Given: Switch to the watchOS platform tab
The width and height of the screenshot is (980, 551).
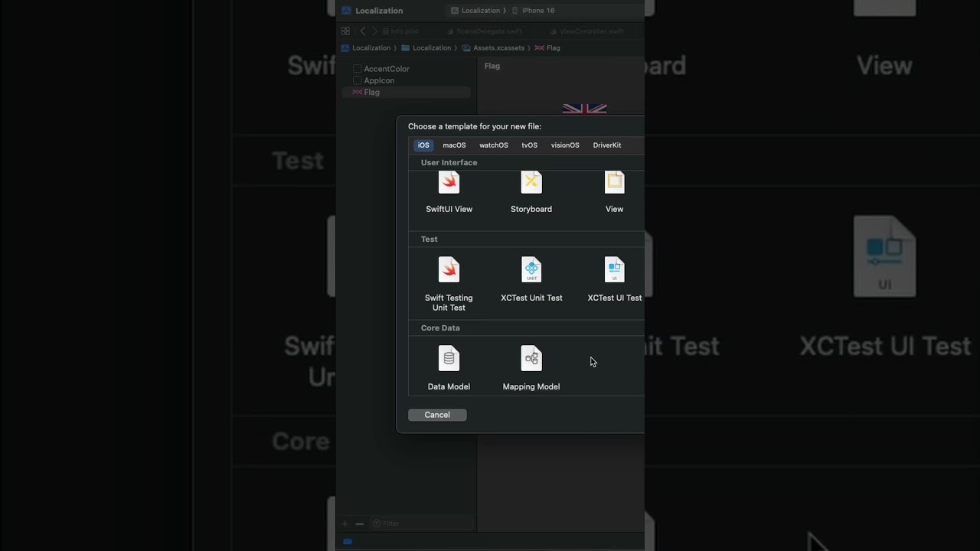Looking at the screenshot, I should pyautogui.click(x=494, y=145).
